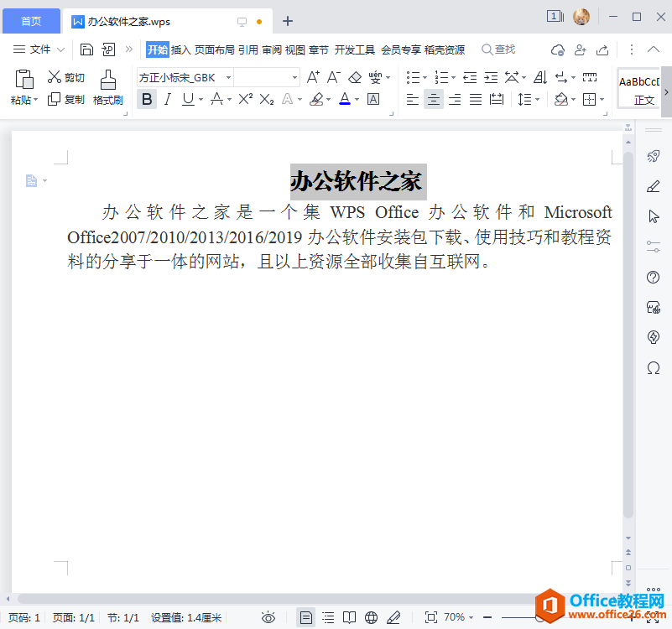Increase font size with A+ icon
The image size is (672, 629).
[x=313, y=77]
